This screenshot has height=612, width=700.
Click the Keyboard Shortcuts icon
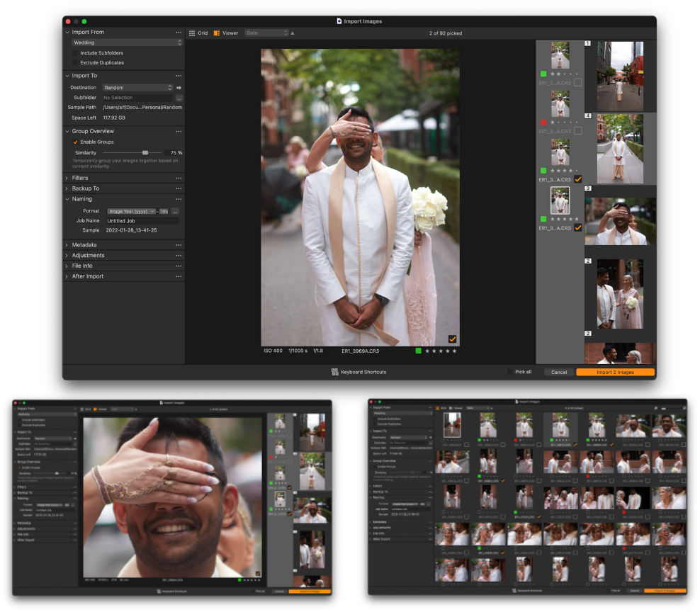[335, 372]
